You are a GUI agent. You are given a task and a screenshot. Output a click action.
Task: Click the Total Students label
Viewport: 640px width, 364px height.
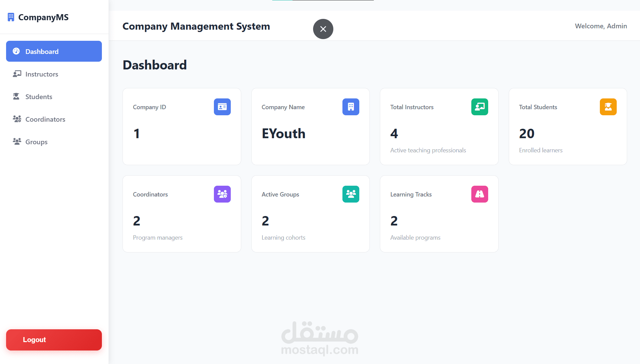coord(538,107)
